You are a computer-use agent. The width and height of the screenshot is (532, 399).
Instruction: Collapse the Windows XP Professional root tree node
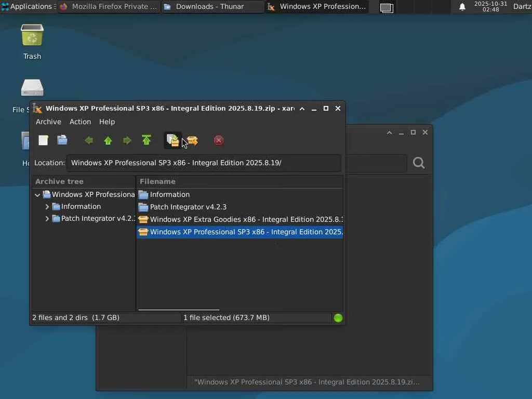[37, 195]
